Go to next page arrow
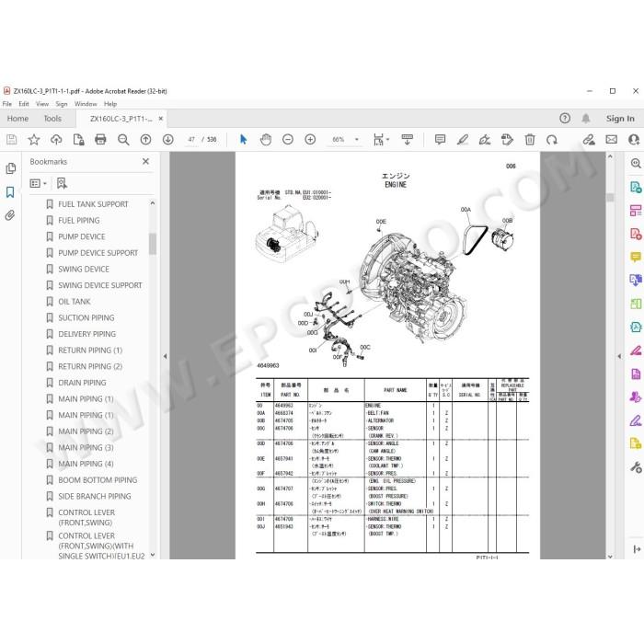The width and height of the screenshot is (644, 644). pyautogui.click(x=167, y=140)
